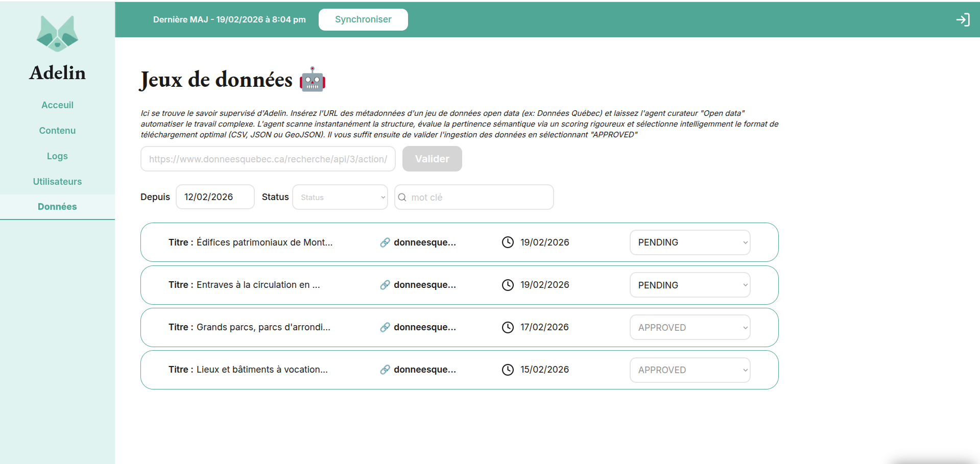Click the clock icon in Grands parcs row
The width and height of the screenshot is (980, 464).
(508, 327)
